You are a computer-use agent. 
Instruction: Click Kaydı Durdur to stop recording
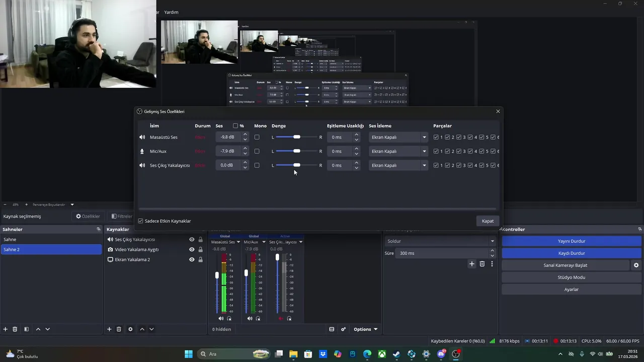(572, 253)
